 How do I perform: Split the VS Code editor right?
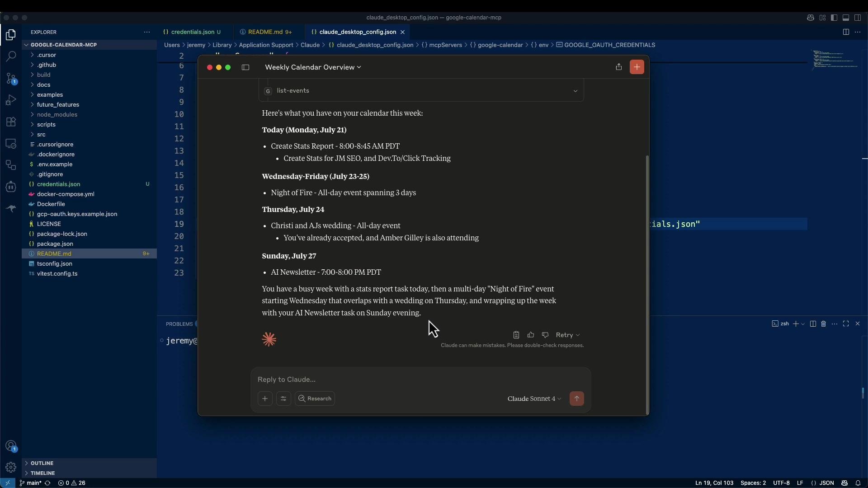pos(846,32)
